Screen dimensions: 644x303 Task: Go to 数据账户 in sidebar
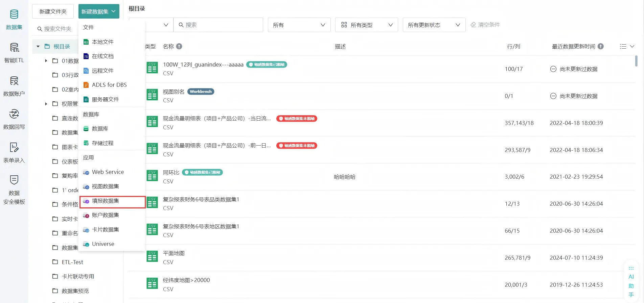[x=14, y=86]
